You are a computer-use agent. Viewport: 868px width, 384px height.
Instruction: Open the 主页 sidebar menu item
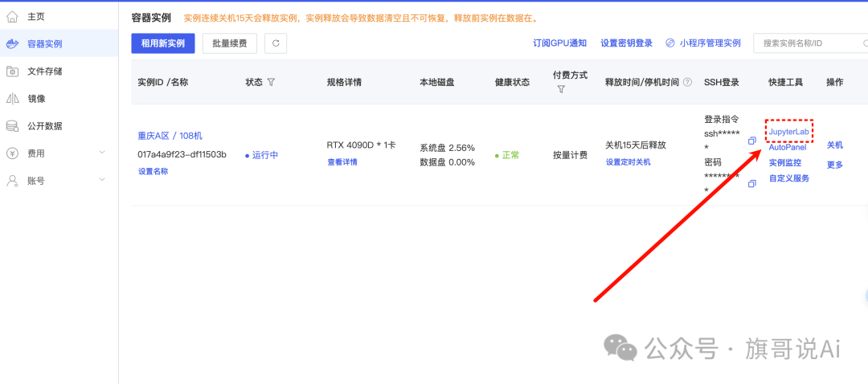59,17
